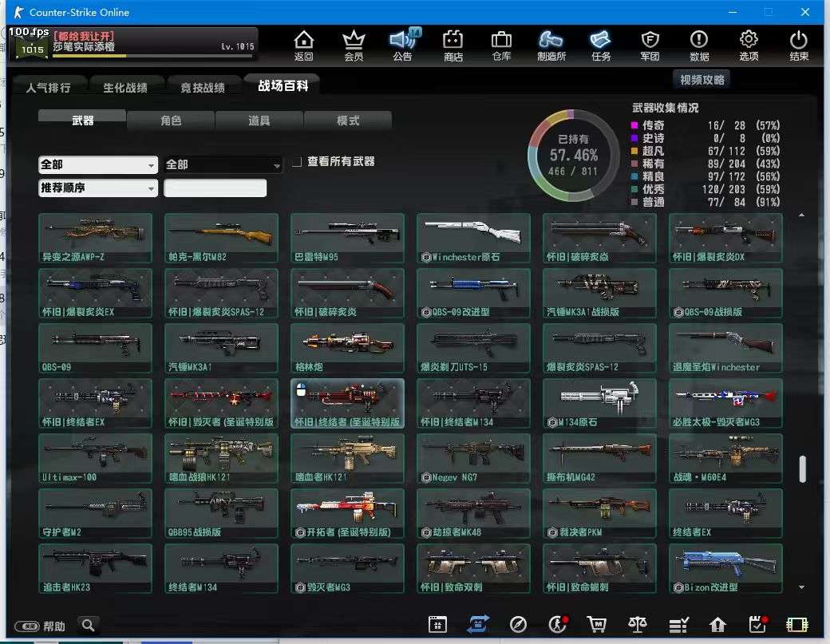Open the 任务 missions icon
Image resolution: width=830 pixels, height=644 pixels.
[600, 45]
